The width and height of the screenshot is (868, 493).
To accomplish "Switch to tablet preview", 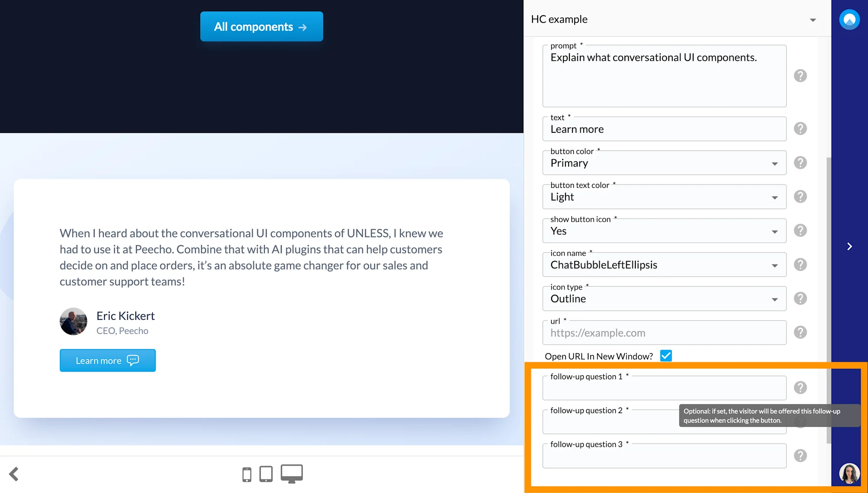I will (x=266, y=473).
